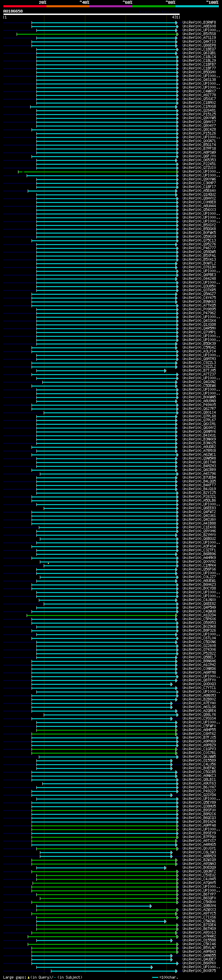Select the label UniRef100_B7TJH5
The height and width of the screenshot is (980, 222).
pyautogui.click(x=199, y=371)
